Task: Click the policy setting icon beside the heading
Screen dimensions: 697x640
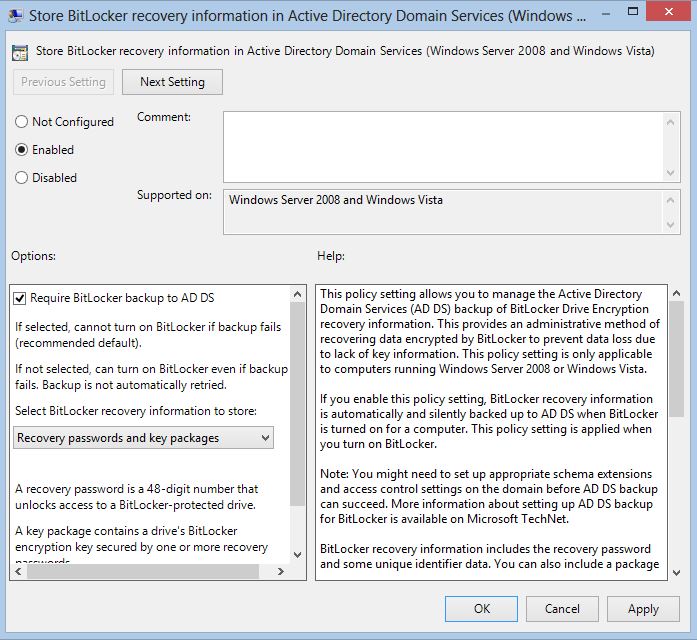Action: pos(20,52)
